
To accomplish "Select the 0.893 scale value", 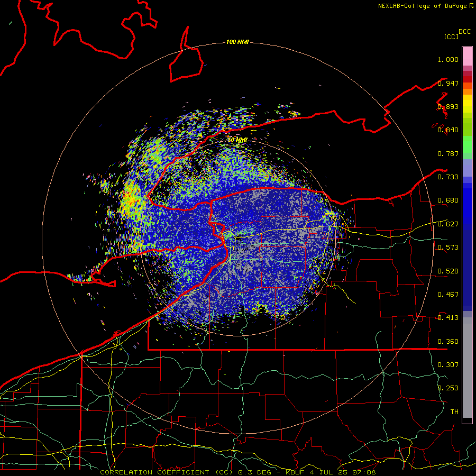I will (448, 106).
